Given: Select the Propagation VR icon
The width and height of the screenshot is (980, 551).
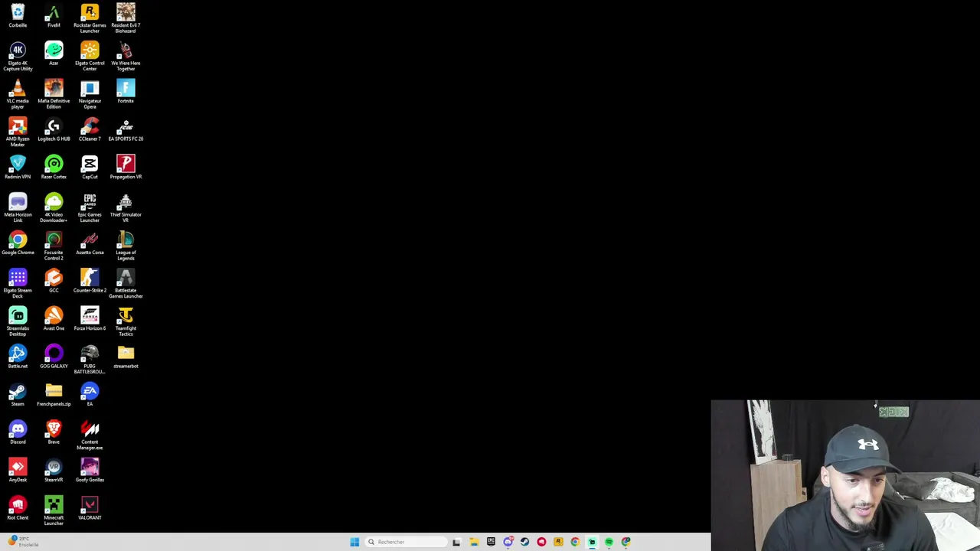Looking at the screenshot, I should pyautogui.click(x=126, y=168).
